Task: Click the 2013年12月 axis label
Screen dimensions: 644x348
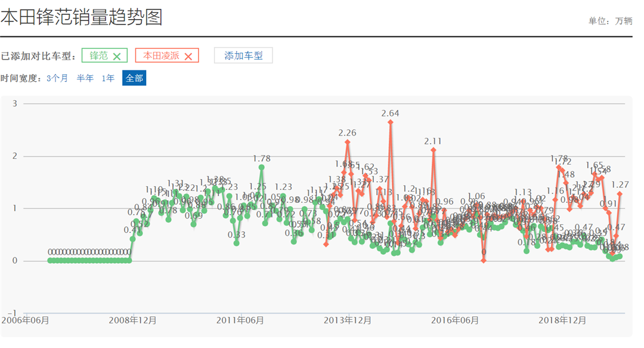Action: (x=347, y=321)
